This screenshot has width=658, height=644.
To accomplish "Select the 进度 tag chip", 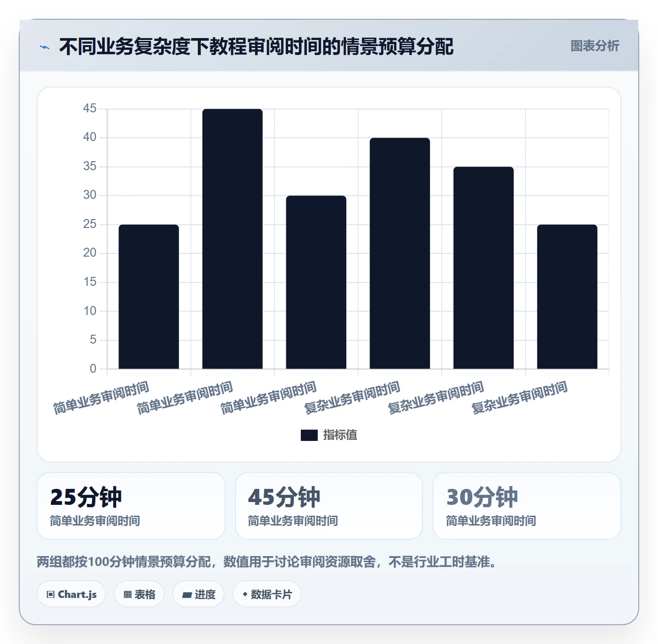I will [x=198, y=594].
